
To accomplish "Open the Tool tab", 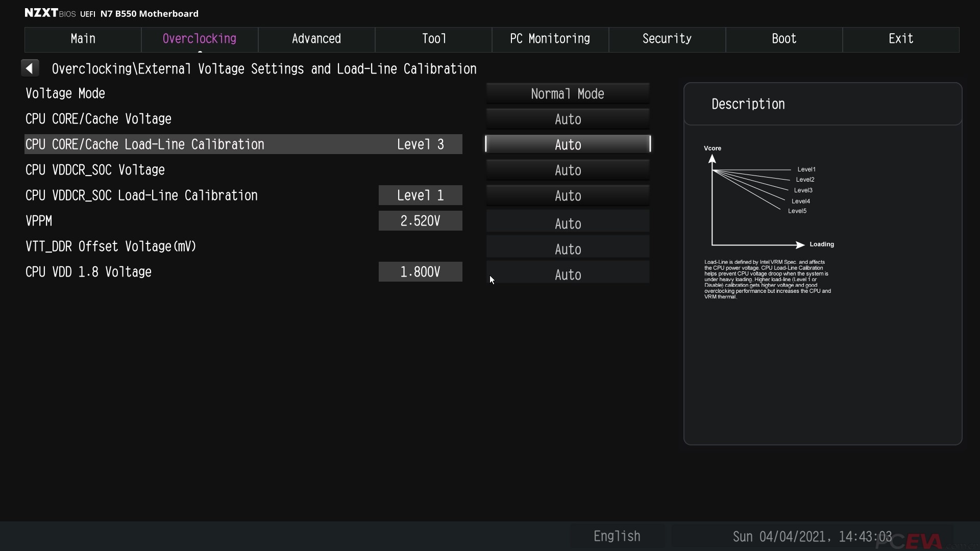I will click(433, 39).
